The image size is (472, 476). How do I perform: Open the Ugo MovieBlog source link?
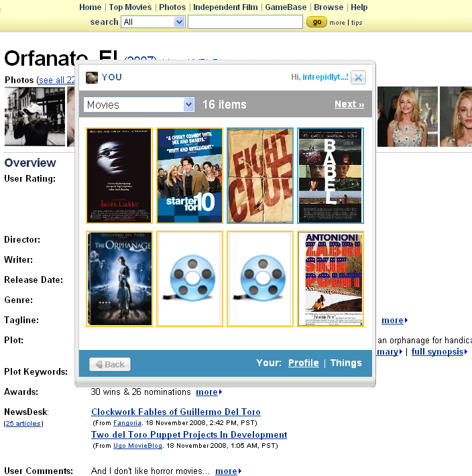[x=137, y=446]
